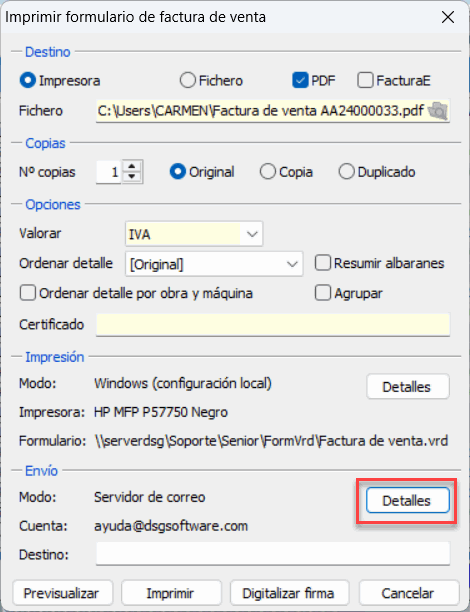Click Windows (configuración local) mode text
Image resolution: width=470 pixels, height=612 pixels.
click(183, 384)
